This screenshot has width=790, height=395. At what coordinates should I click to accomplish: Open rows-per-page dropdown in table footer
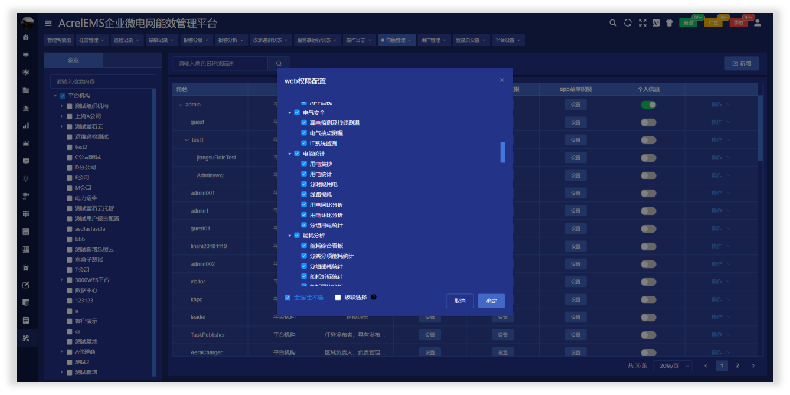(x=673, y=366)
